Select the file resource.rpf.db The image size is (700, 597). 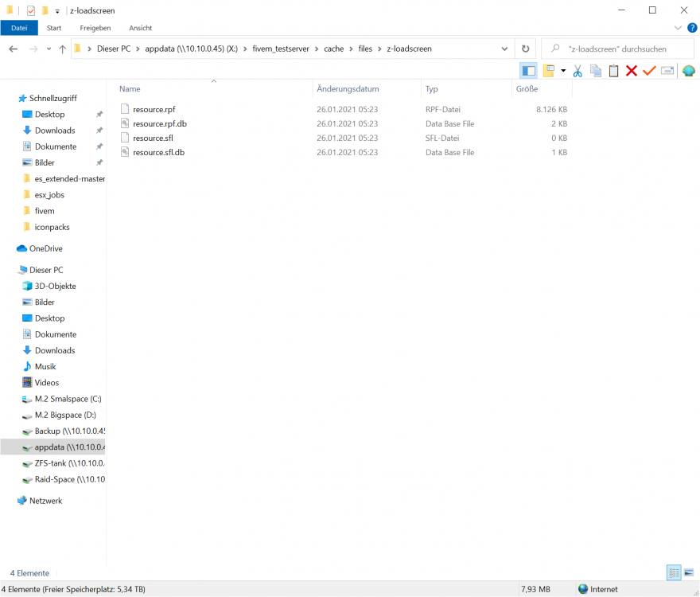pos(160,123)
